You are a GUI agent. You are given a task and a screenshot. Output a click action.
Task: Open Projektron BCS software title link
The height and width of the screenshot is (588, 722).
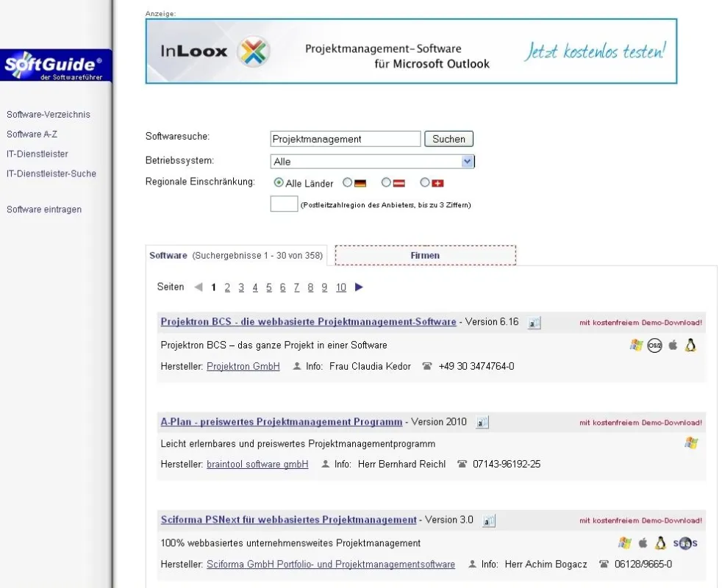click(x=309, y=322)
